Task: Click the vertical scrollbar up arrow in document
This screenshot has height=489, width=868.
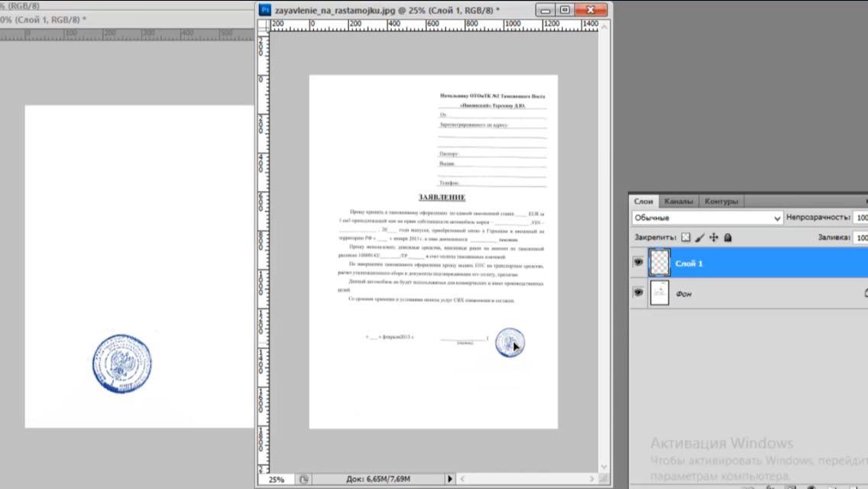Action: [604, 26]
